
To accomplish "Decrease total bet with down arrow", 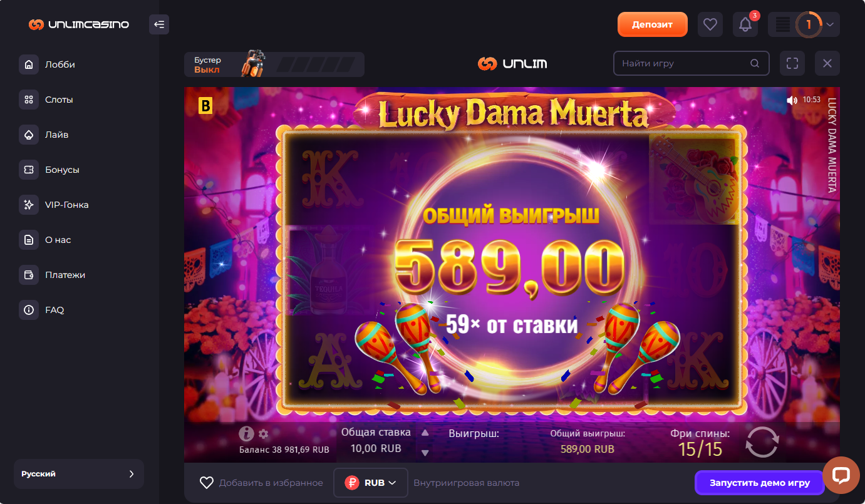I will 425,453.
